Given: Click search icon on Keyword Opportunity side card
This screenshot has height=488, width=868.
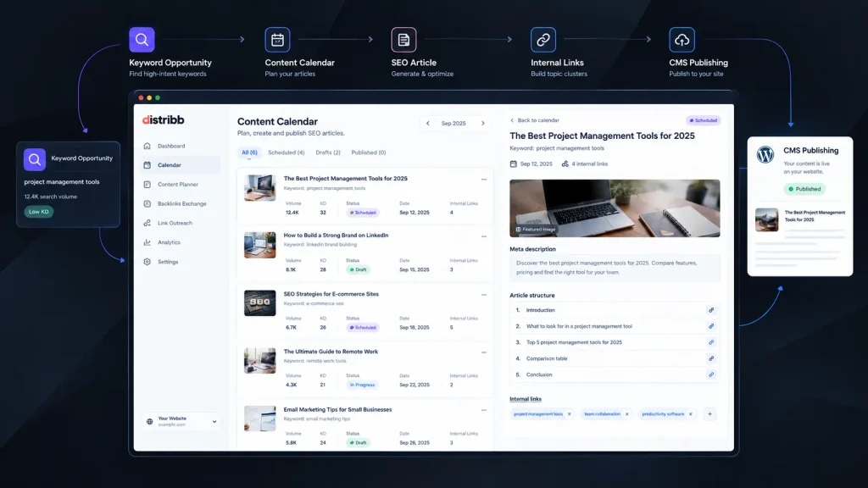Looking at the screenshot, I should [x=34, y=159].
